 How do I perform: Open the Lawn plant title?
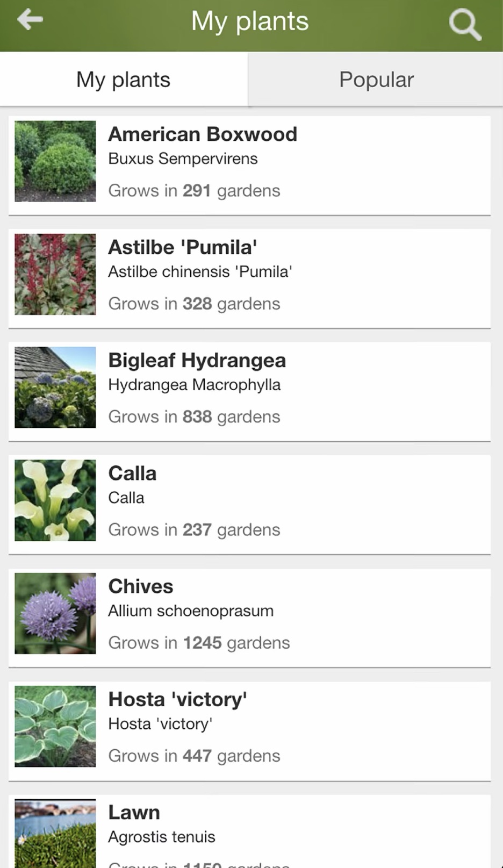134,812
